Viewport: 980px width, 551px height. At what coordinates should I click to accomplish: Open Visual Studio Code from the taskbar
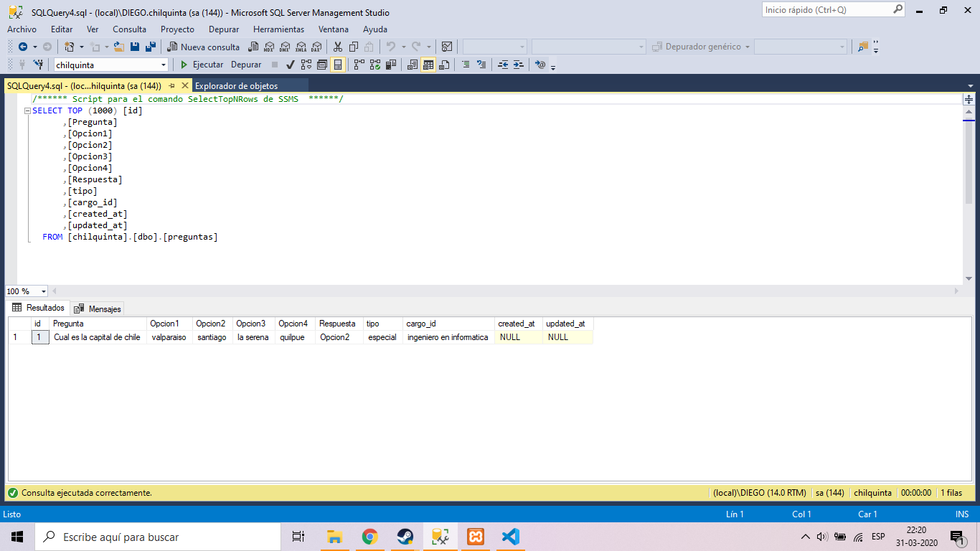click(x=511, y=537)
